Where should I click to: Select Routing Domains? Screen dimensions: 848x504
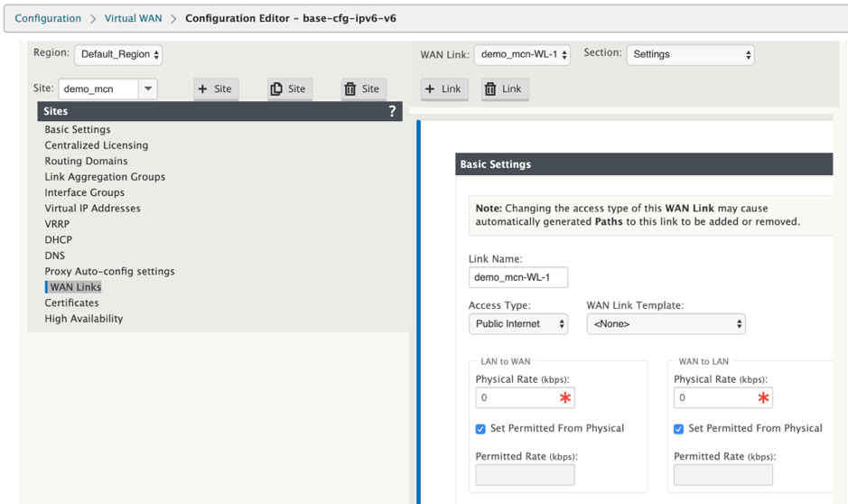[x=86, y=161]
